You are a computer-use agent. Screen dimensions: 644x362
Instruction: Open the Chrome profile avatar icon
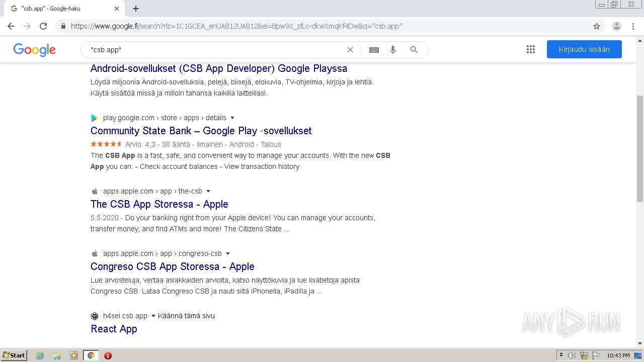[x=616, y=26]
